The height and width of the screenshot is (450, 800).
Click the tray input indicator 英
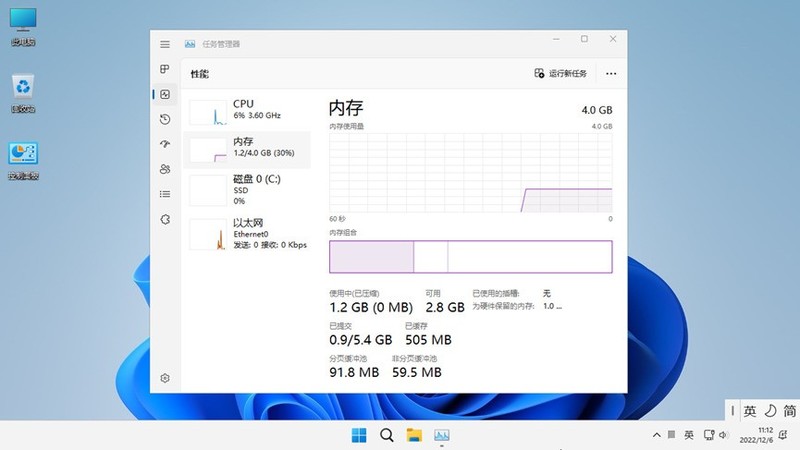pyautogui.click(x=689, y=435)
